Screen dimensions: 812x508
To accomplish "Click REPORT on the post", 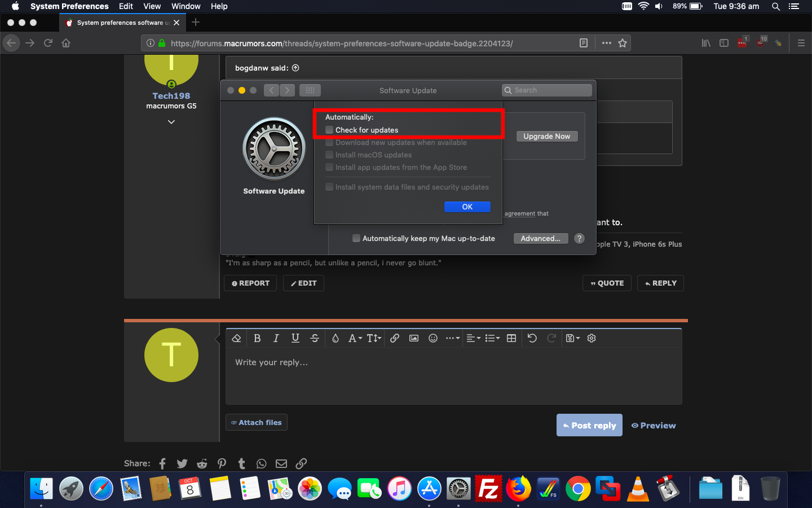I will point(250,283).
